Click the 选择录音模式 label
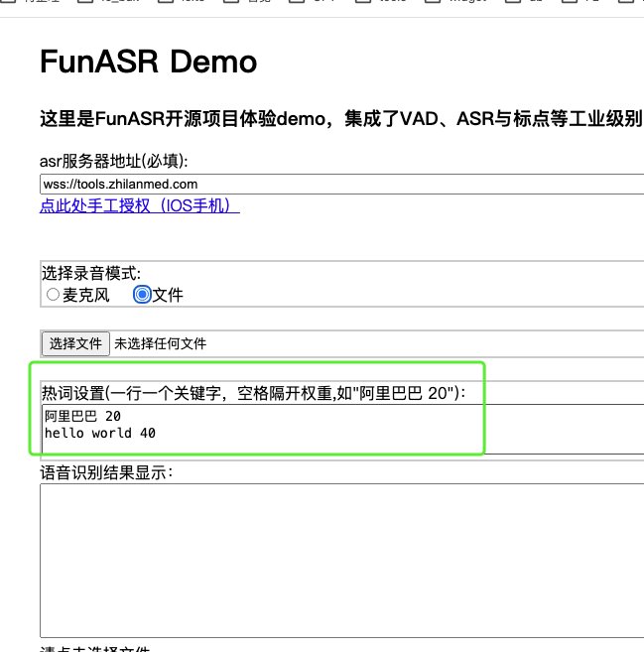This screenshot has height=652, width=644. [91, 274]
